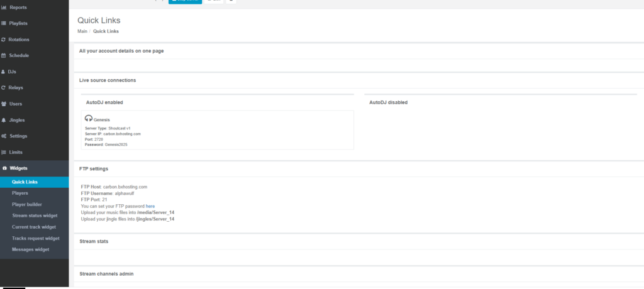Click the Users group icon
The height and width of the screenshot is (289, 644).
pyautogui.click(x=4, y=104)
